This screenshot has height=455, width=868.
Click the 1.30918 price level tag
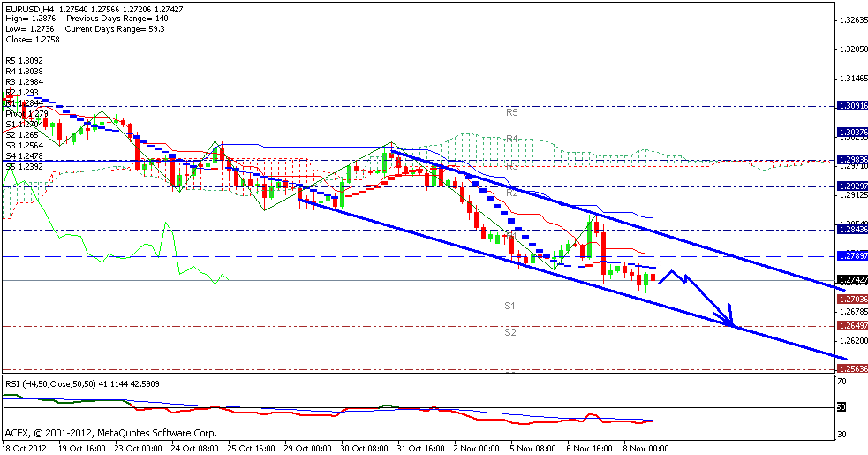[x=852, y=106]
